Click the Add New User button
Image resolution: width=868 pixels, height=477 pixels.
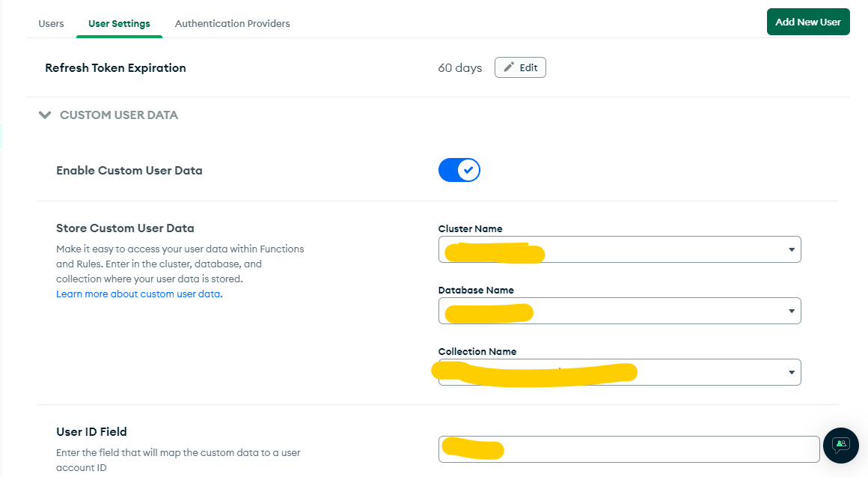point(807,22)
